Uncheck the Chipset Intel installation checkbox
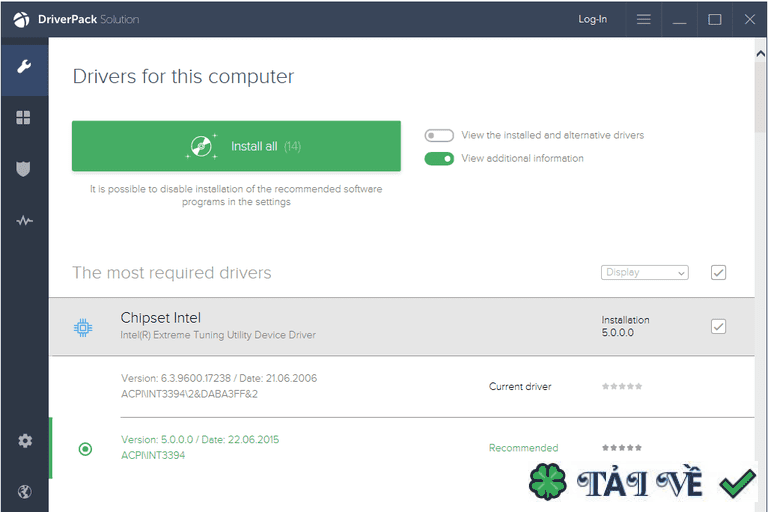This screenshot has height=512, width=768. pos(718,326)
